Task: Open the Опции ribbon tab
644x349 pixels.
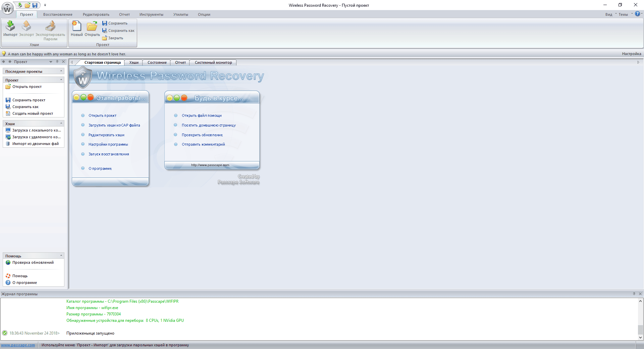Action: point(204,14)
